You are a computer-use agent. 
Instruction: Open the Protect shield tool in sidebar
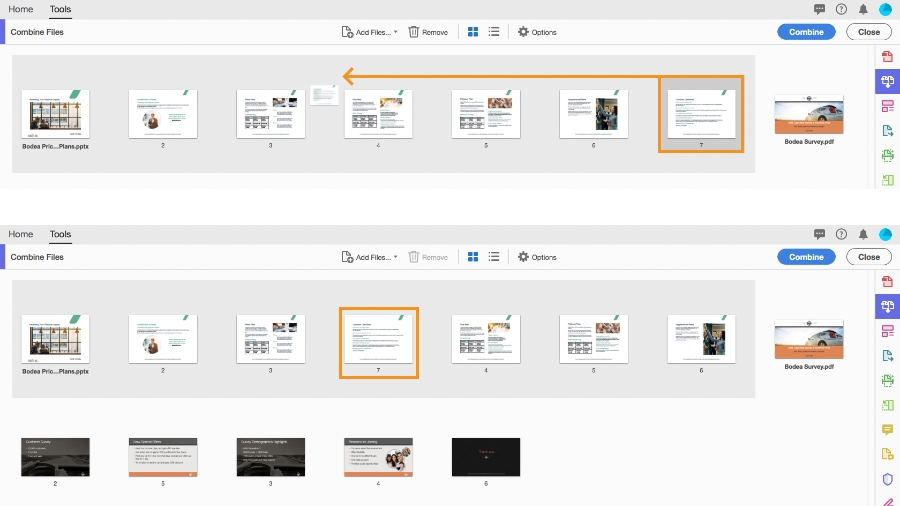click(x=887, y=479)
